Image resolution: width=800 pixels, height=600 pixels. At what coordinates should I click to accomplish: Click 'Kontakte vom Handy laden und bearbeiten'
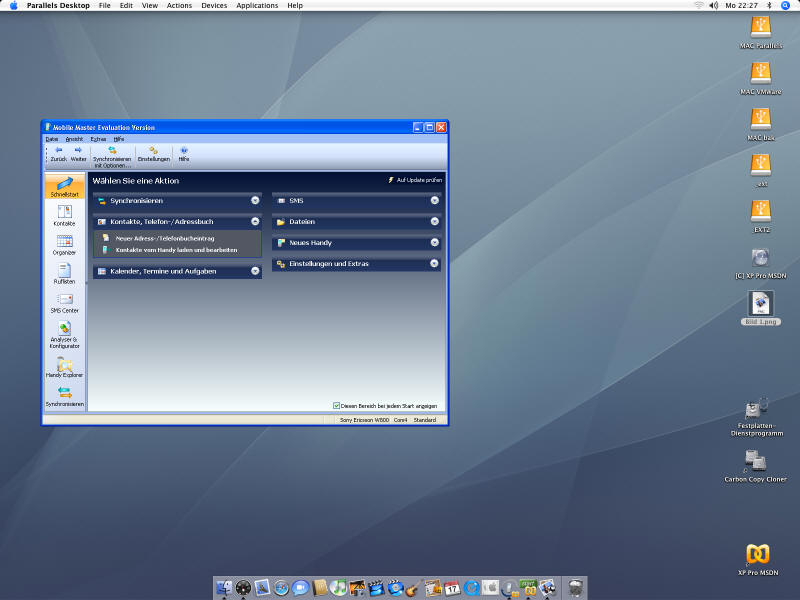coord(176,250)
